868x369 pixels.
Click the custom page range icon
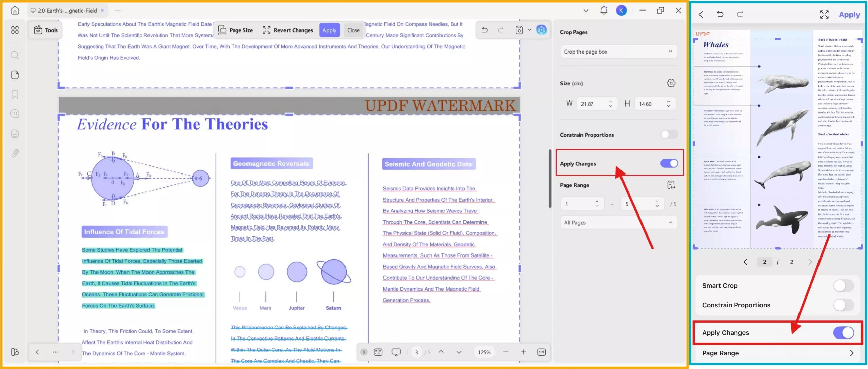pos(671,185)
